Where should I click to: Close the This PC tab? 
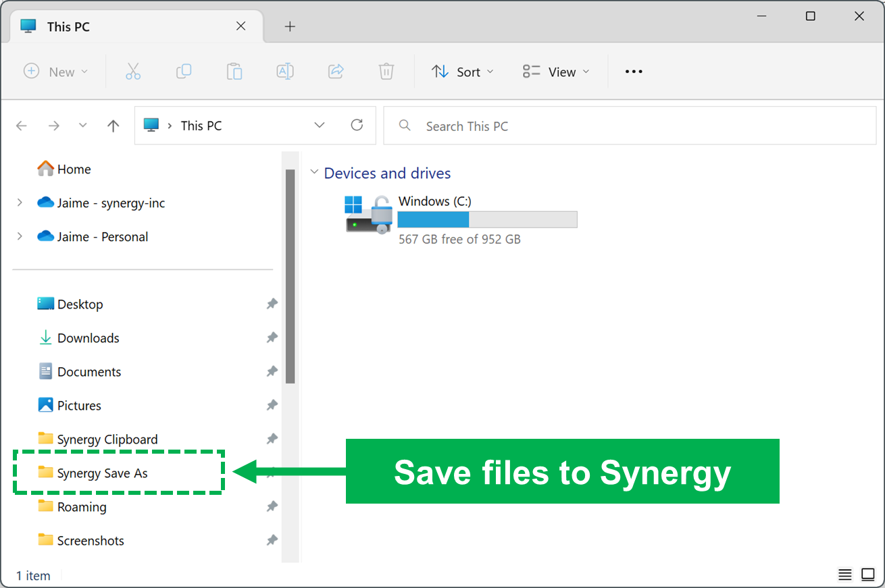[x=241, y=26]
